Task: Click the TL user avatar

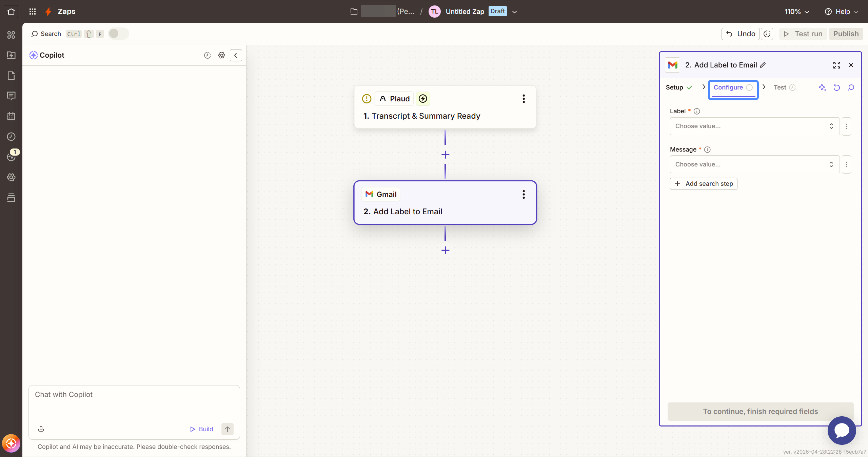Action: coord(435,12)
